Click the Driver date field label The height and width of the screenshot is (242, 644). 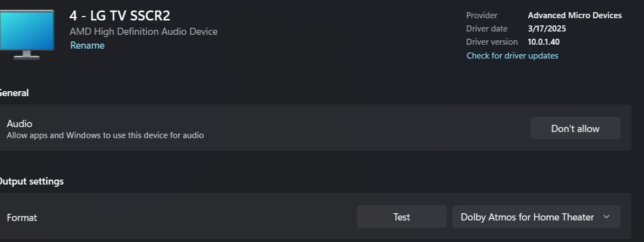487,29
